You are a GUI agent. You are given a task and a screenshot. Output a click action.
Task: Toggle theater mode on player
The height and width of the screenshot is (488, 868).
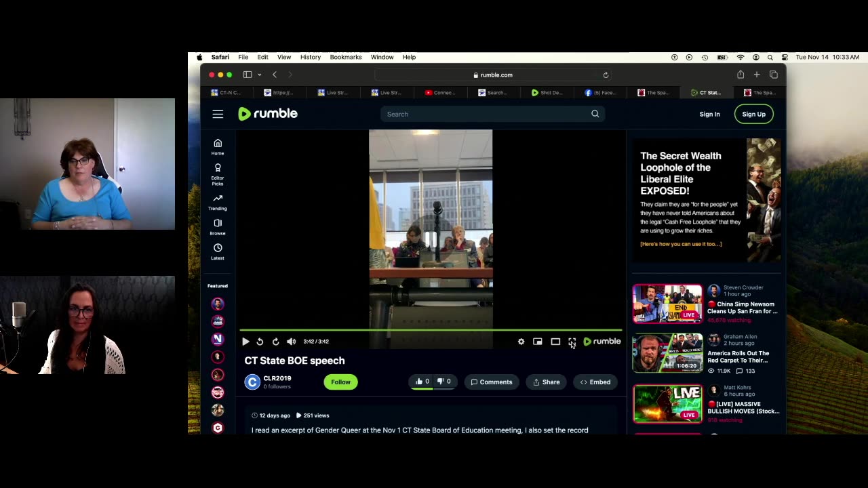555,342
